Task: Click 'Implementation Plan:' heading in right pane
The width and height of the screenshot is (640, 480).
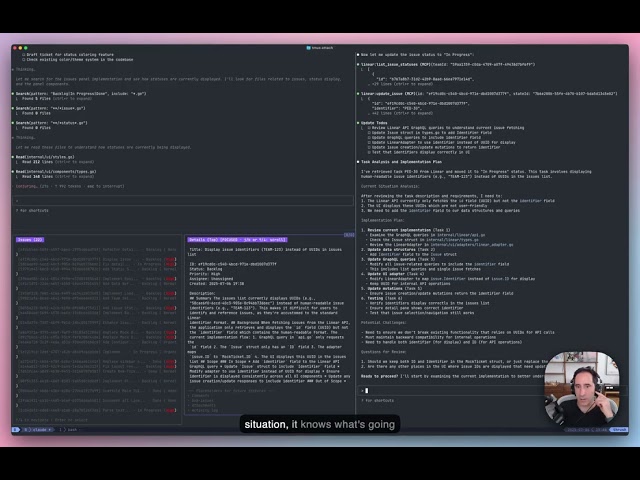Action: (382, 220)
